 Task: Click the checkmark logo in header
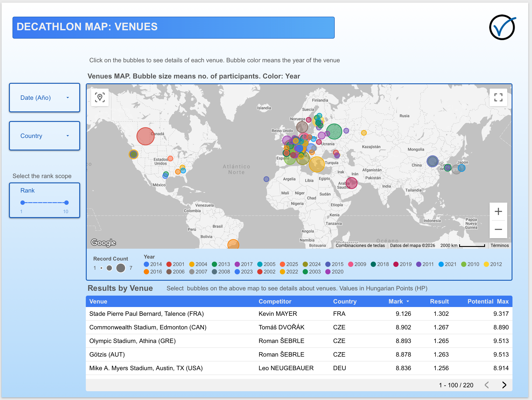point(502,27)
